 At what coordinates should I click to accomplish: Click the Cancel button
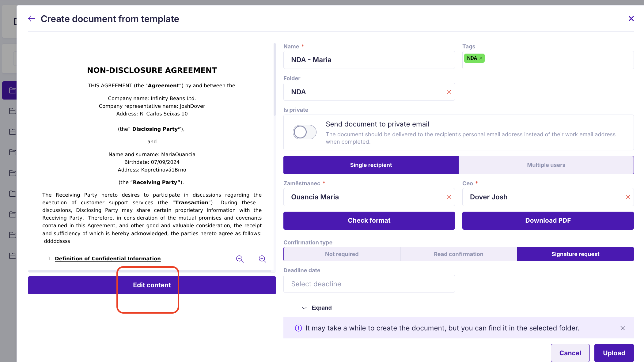pyautogui.click(x=570, y=353)
